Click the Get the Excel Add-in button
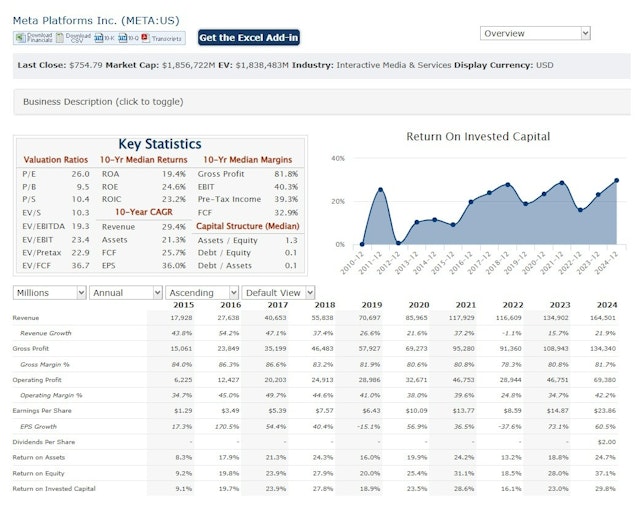Viewport: 640px width, 505px height. point(249,38)
